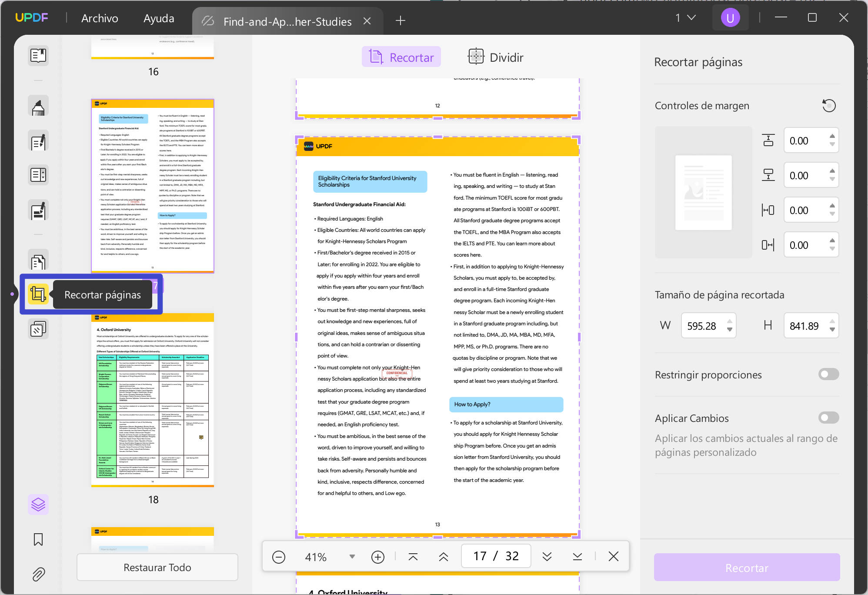Click the left margin icon
Screen dimensions: 868x595
click(768, 210)
